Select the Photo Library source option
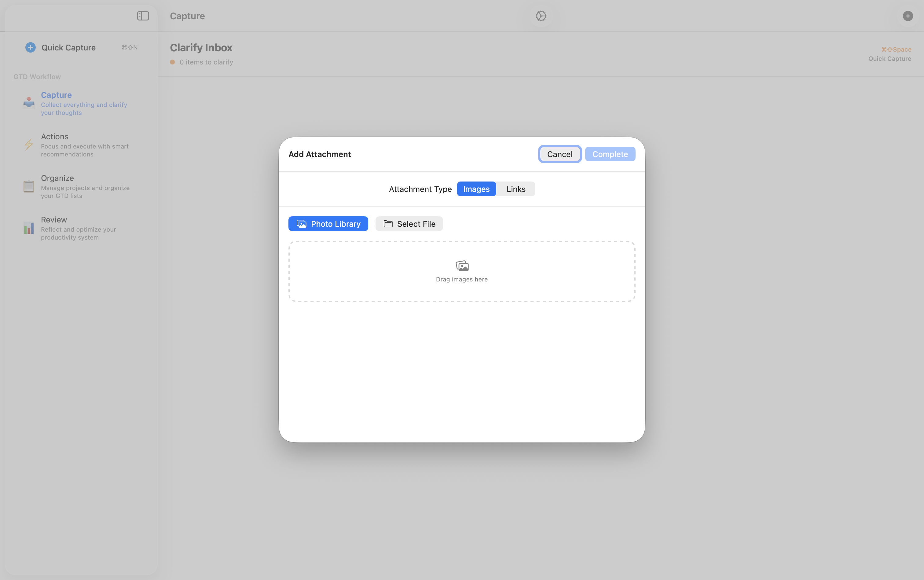This screenshot has height=580, width=924. pos(328,224)
